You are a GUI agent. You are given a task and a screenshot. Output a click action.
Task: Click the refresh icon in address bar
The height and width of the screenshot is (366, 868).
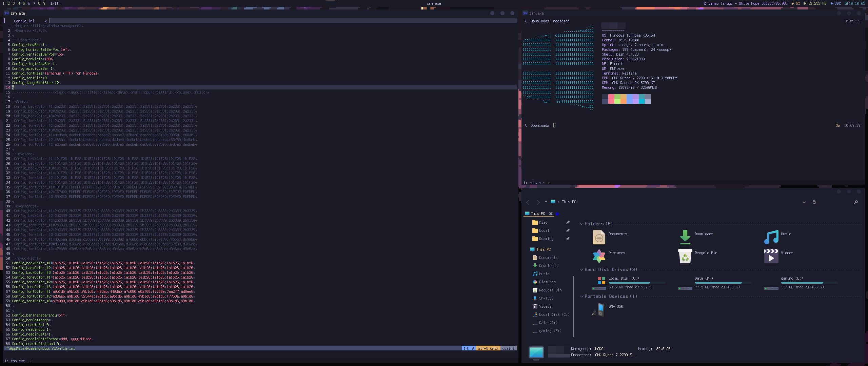coord(814,202)
